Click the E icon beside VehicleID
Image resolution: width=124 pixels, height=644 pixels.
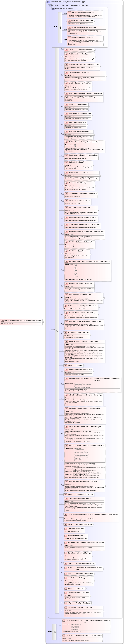tap(67, 183)
